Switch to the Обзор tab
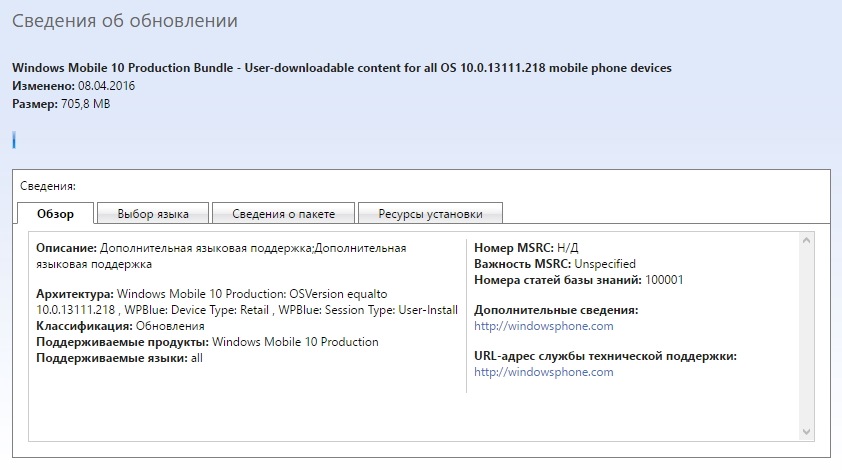The image size is (842, 470). point(55,214)
